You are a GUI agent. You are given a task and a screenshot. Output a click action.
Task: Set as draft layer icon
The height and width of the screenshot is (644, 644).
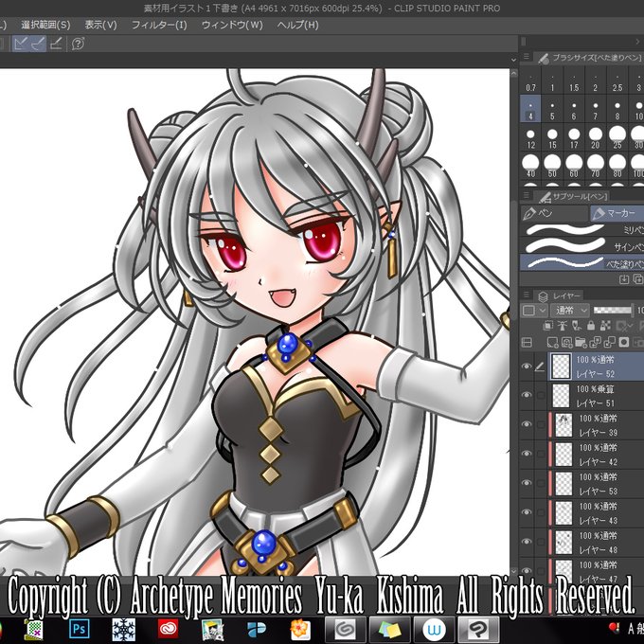click(x=577, y=326)
